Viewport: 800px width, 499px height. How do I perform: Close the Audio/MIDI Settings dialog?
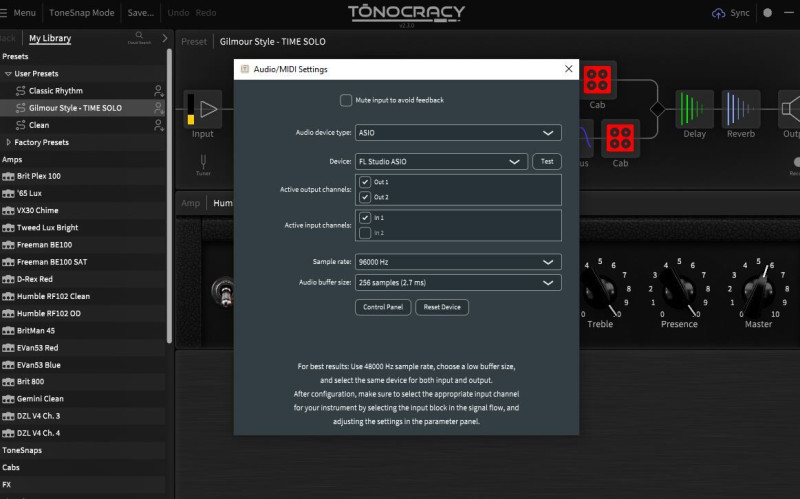tap(568, 69)
